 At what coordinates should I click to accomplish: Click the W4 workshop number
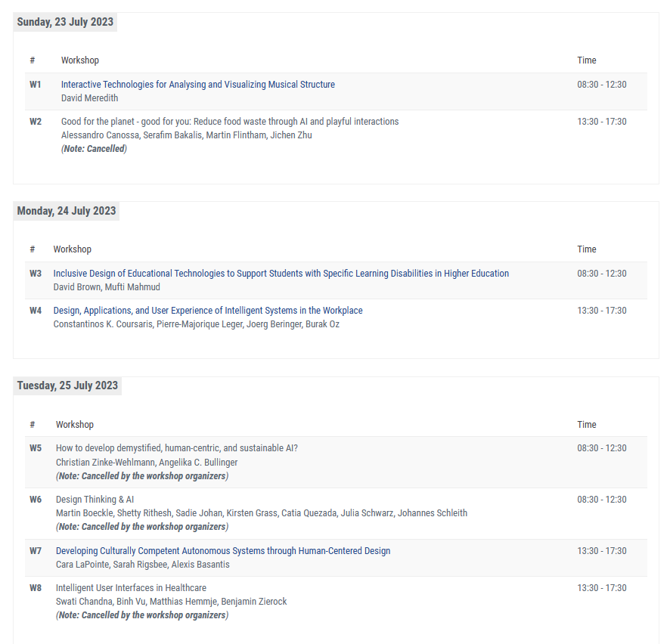[x=36, y=311]
